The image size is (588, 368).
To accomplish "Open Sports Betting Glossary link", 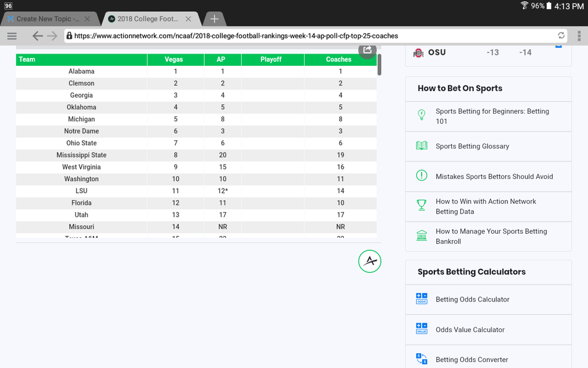I will coord(472,146).
